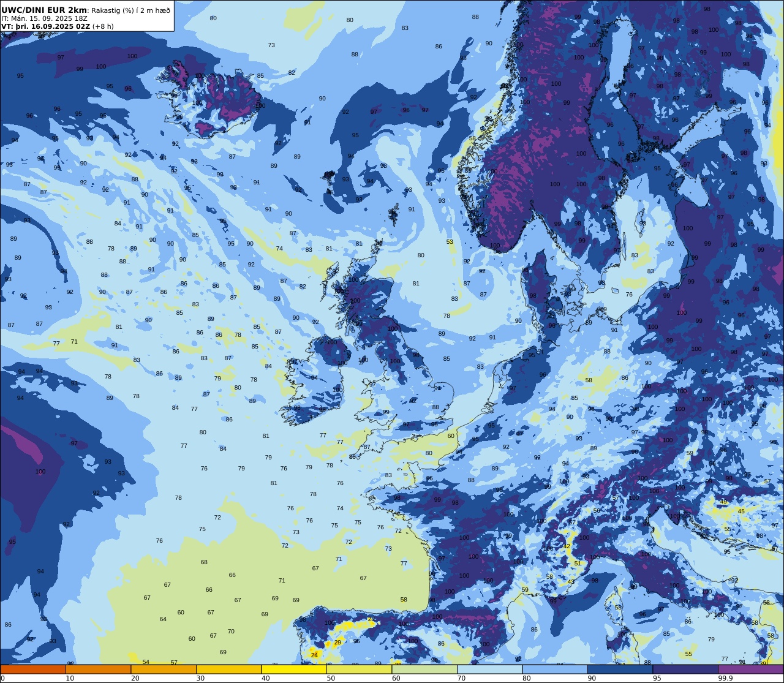Click the pale blue 70–80 legend swatch

click(x=489, y=669)
